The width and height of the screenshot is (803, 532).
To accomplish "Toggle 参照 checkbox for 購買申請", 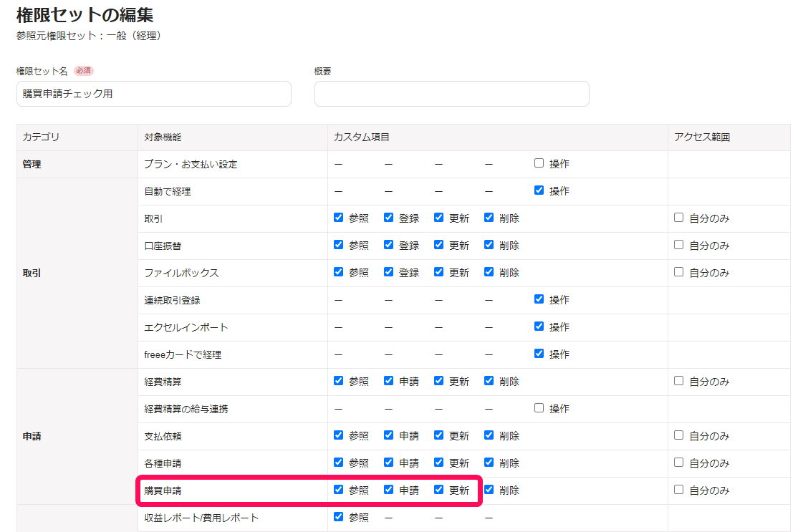I will tap(338, 489).
